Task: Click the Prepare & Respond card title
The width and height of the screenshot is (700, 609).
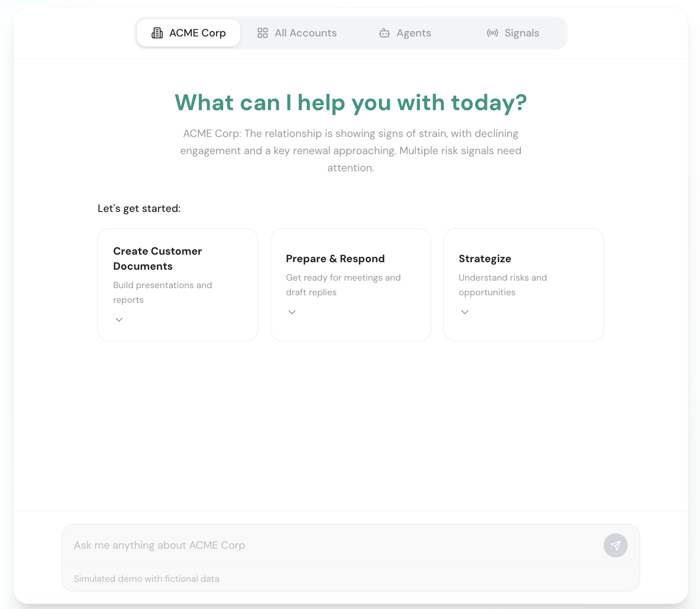Action: pyautogui.click(x=335, y=259)
